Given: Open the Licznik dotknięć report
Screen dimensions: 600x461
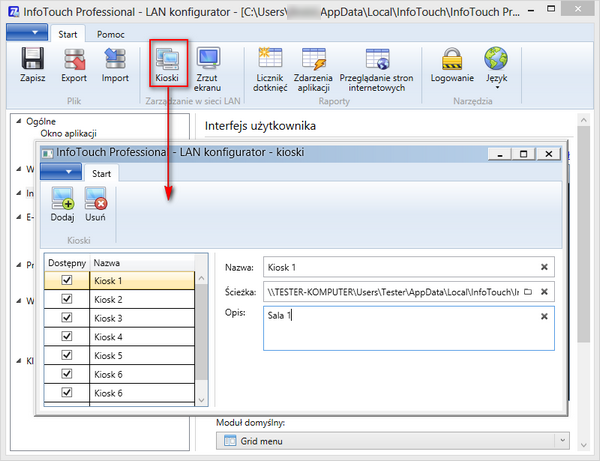Looking at the screenshot, I should [270, 69].
